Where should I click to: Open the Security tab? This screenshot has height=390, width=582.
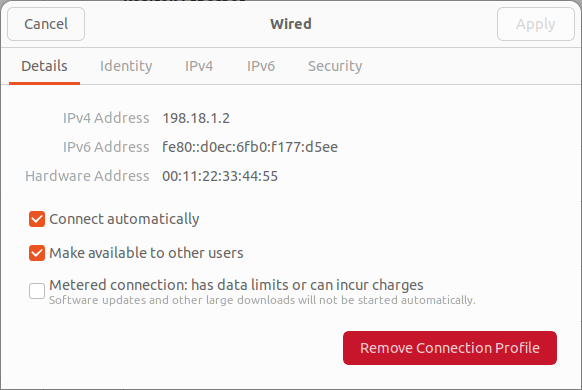(335, 66)
